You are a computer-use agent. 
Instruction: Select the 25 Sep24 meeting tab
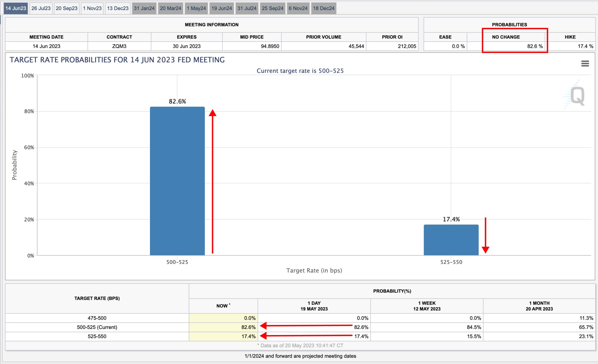[x=272, y=8]
